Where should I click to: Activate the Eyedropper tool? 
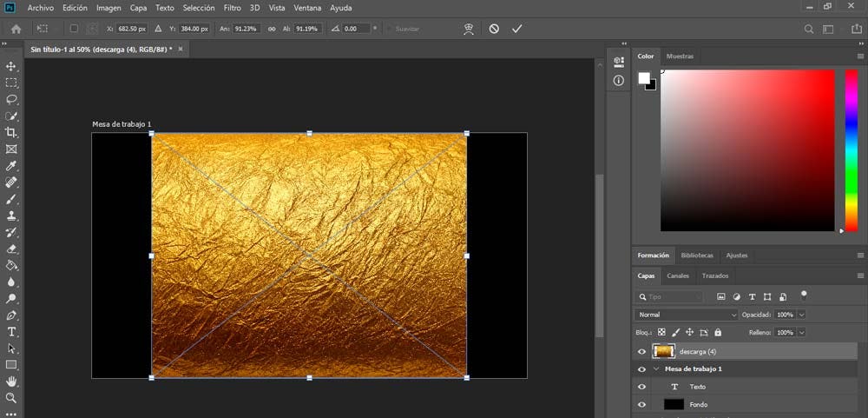click(x=11, y=166)
